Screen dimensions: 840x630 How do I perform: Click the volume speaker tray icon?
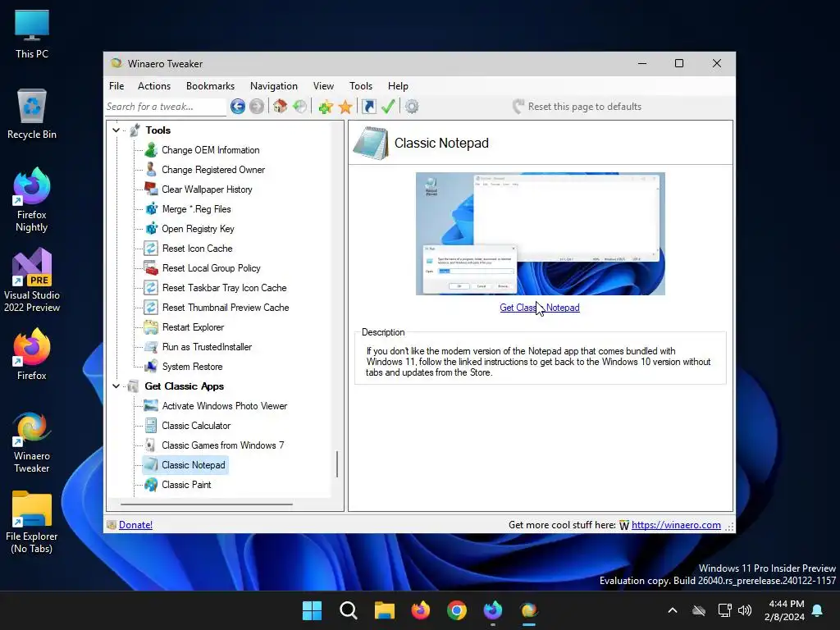pos(745,610)
